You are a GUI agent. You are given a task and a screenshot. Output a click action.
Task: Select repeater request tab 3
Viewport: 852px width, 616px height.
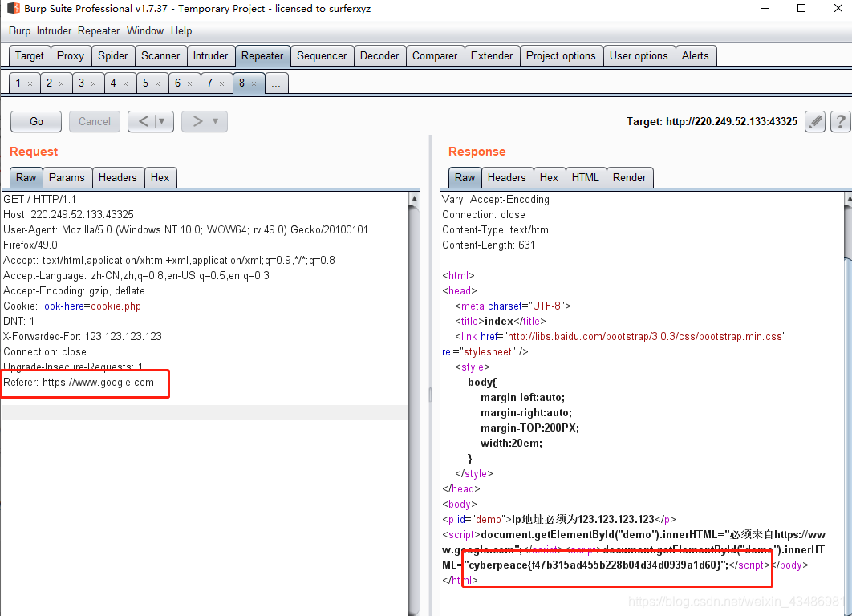(x=82, y=83)
